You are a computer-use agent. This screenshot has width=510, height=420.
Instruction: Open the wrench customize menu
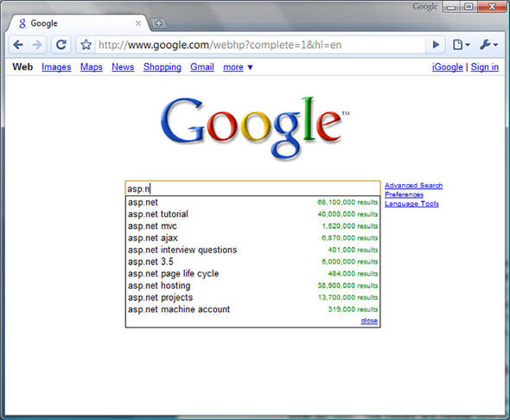(x=488, y=45)
